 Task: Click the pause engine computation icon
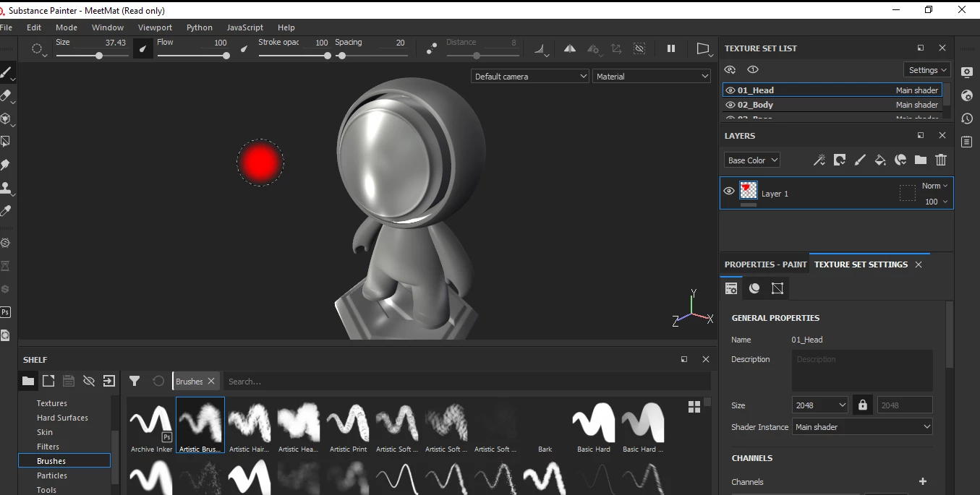coord(671,48)
